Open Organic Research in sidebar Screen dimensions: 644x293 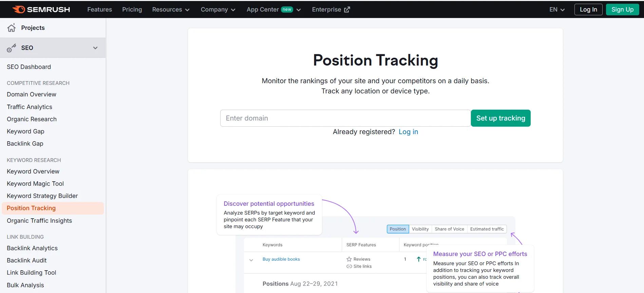point(32,119)
